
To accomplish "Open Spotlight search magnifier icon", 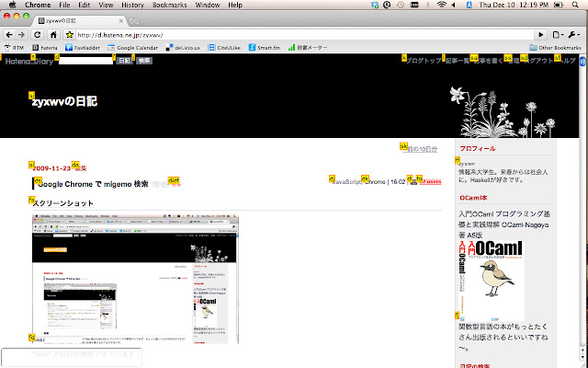I will 575,5.
